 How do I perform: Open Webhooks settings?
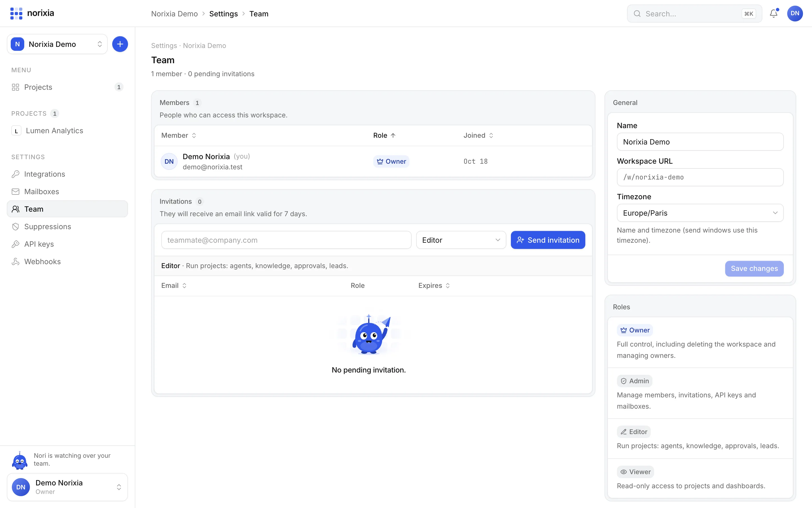click(x=67, y=261)
